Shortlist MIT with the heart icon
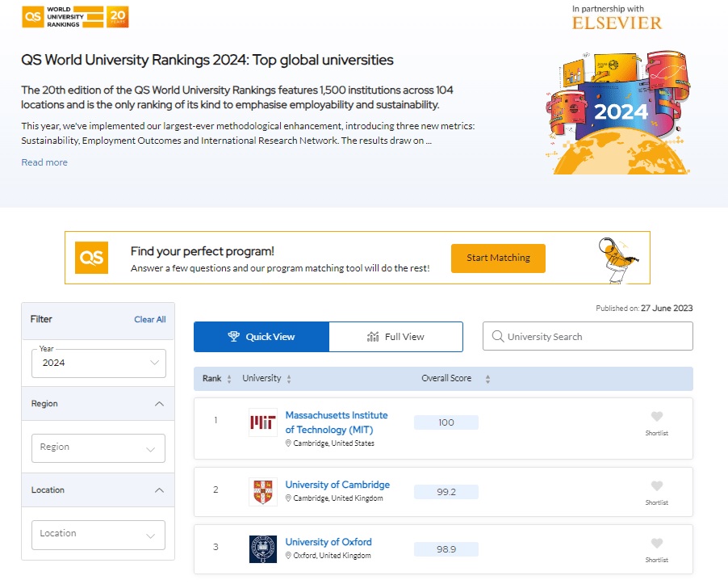 pyautogui.click(x=656, y=417)
